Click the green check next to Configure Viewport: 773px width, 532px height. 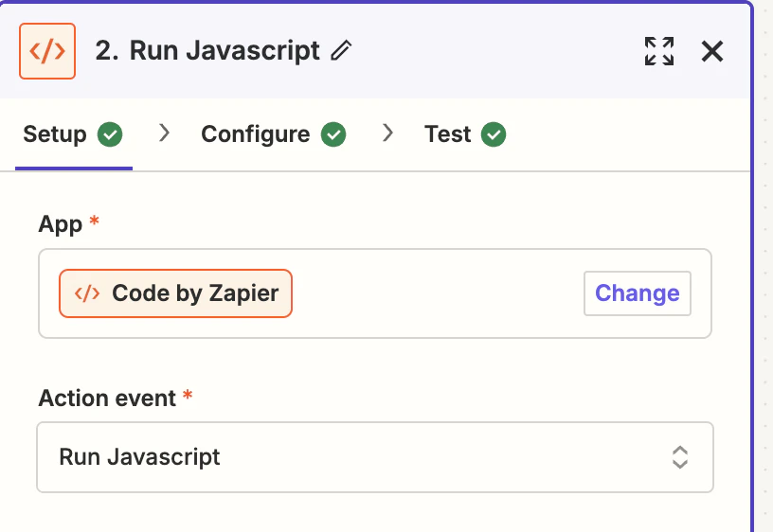[x=333, y=134]
